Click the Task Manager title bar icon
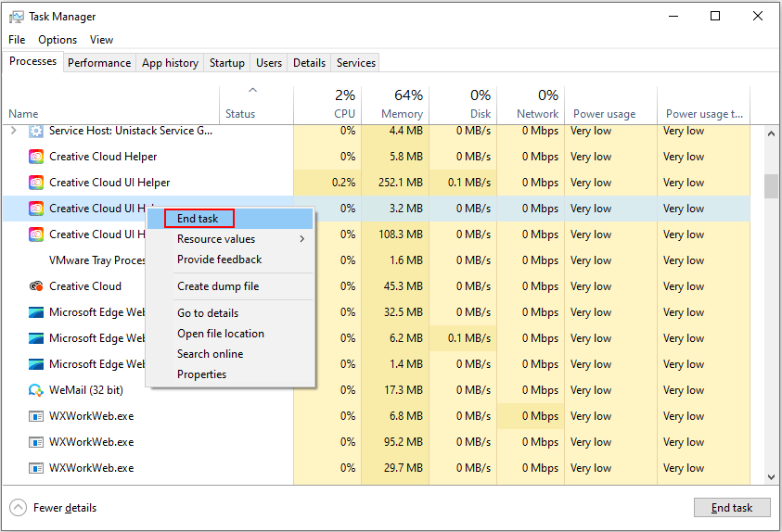 tap(16, 17)
